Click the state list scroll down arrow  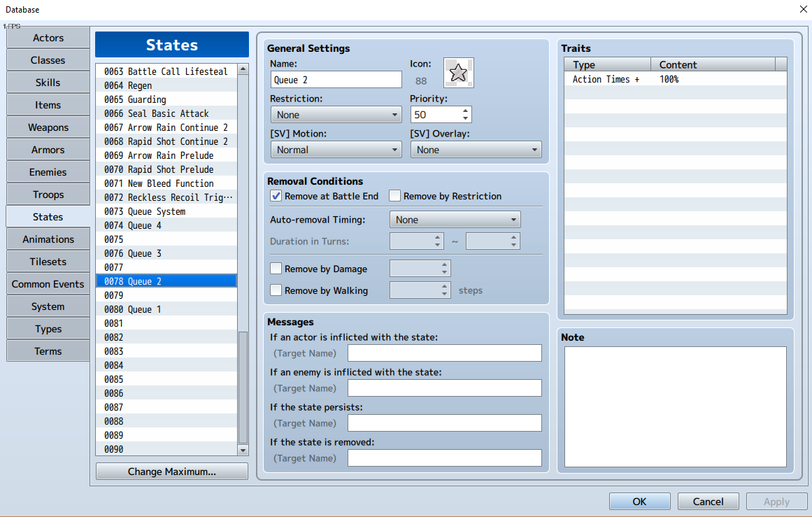pos(243,450)
